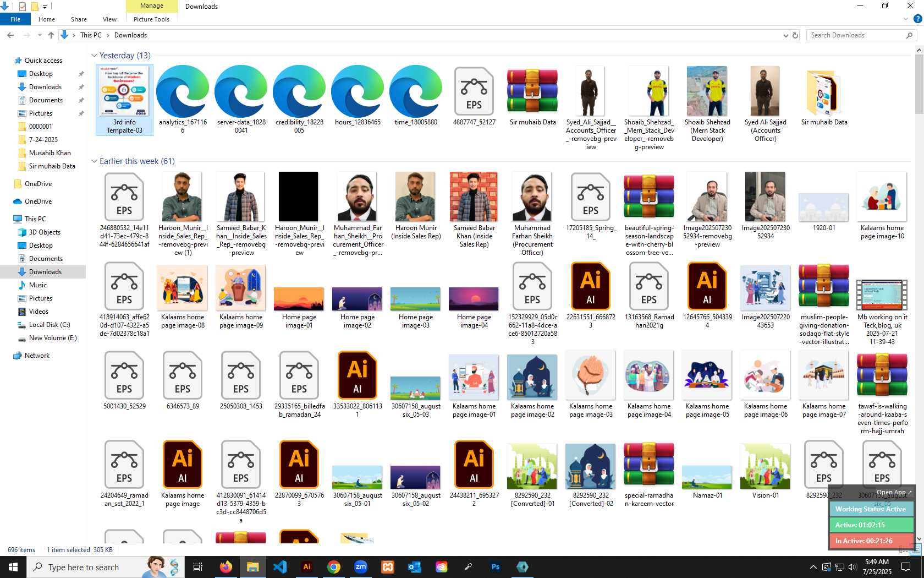Collapse the Yesterday (13) group
The image size is (924, 578).
pyautogui.click(x=94, y=56)
